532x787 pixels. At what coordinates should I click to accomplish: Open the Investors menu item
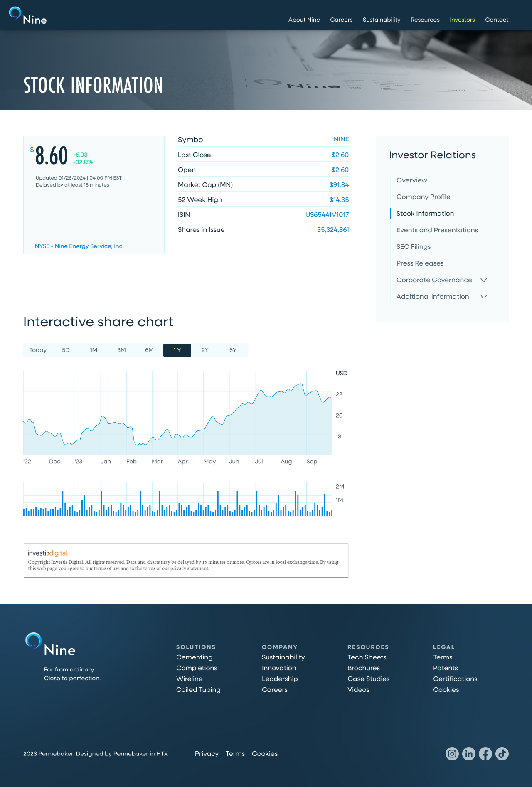462,20
